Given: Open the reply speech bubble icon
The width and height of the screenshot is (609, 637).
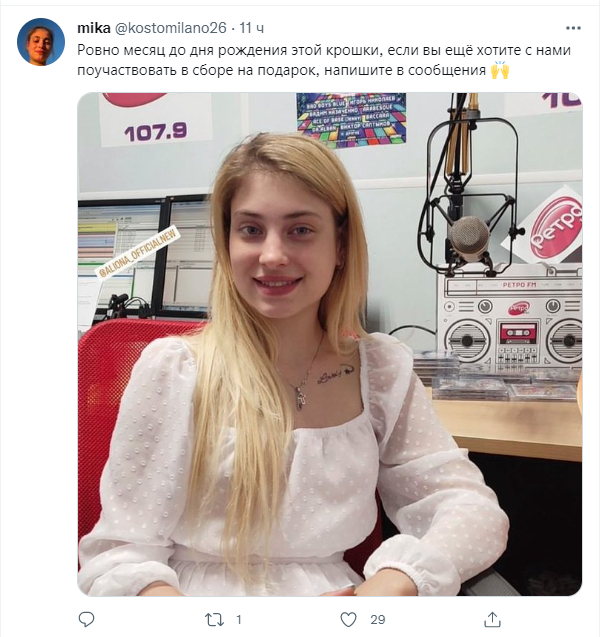Looking at the screenshot, I should (86, 619).
